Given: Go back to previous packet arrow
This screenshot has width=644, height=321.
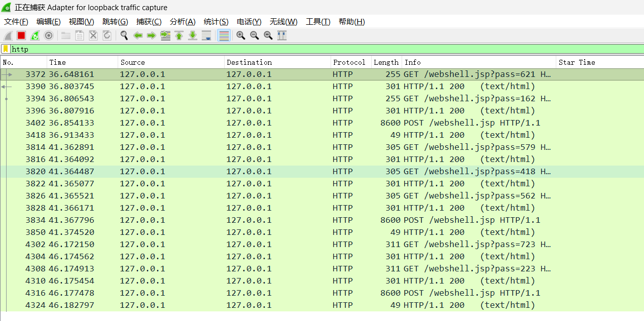Looking at the screenshot, I should [137, 35].
